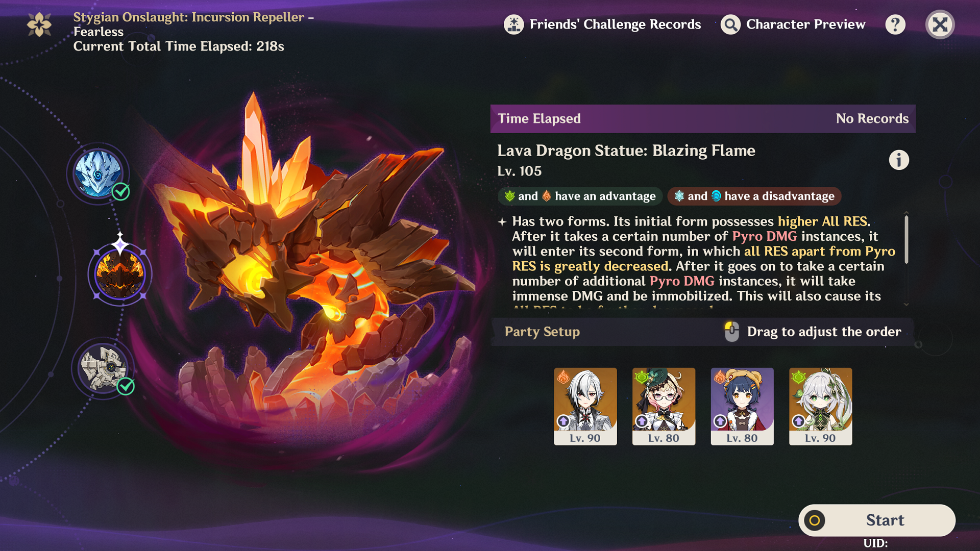Click checkmark on the mechanical boss emblem
The height and width of the screenshot is (551, 980).
[x=126, y=386]
